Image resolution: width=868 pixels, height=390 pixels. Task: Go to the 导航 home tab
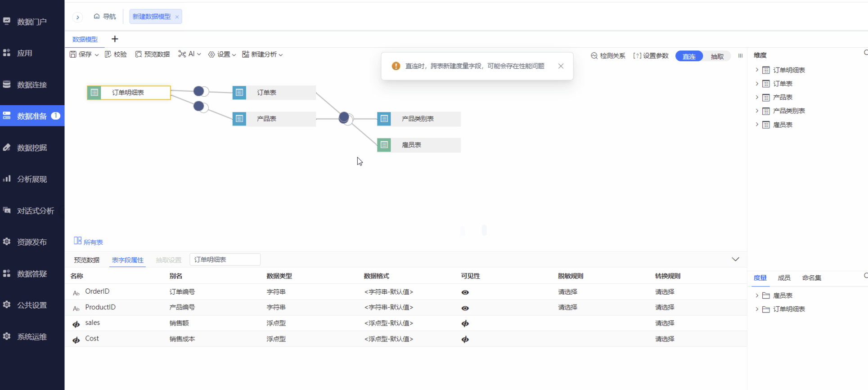click(x=105, y=17)
